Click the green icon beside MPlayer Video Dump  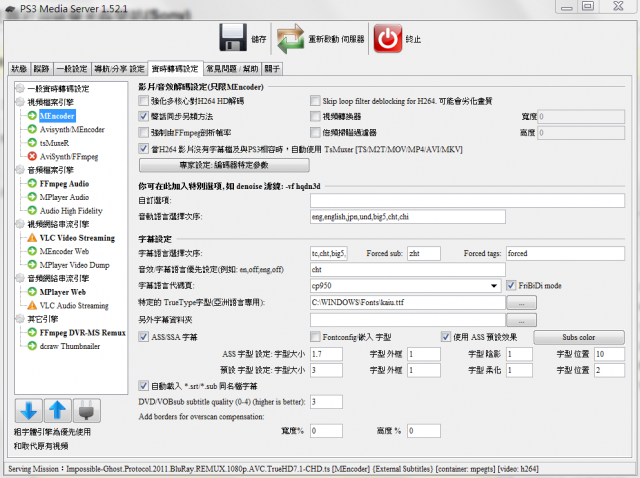[32, 265]
